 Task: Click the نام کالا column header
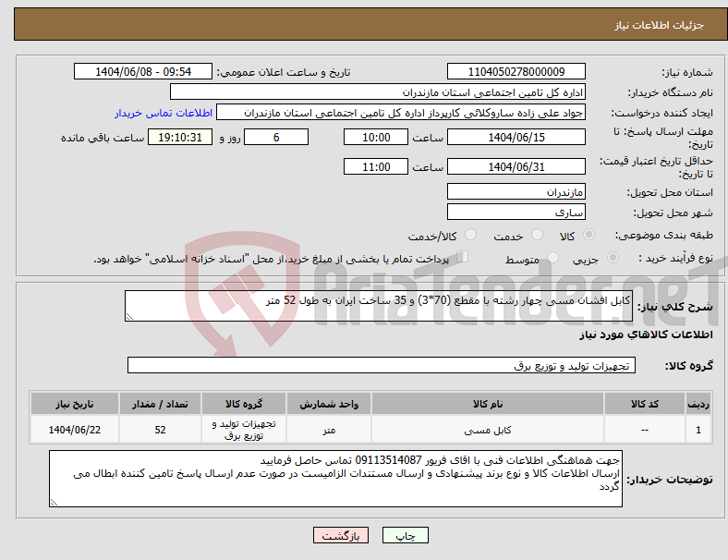[x=488, y=404]
